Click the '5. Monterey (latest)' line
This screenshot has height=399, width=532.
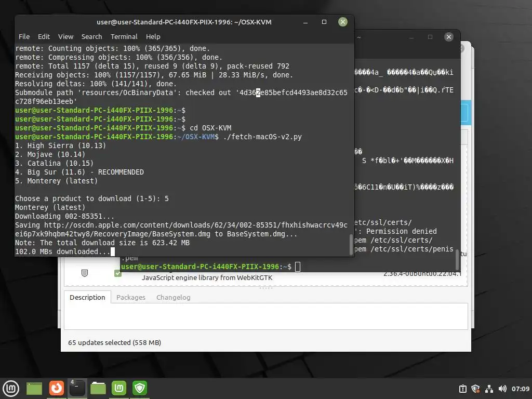[56, 181]
